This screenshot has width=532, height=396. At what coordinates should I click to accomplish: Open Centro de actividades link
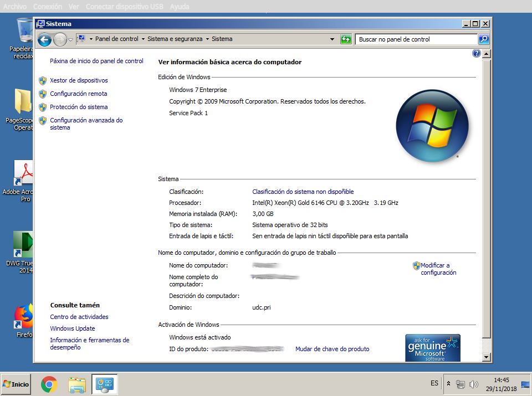(x=79, y=317)
